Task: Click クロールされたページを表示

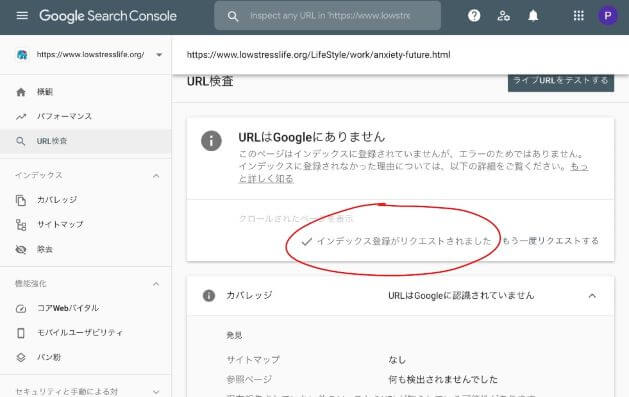Action: 296,219
